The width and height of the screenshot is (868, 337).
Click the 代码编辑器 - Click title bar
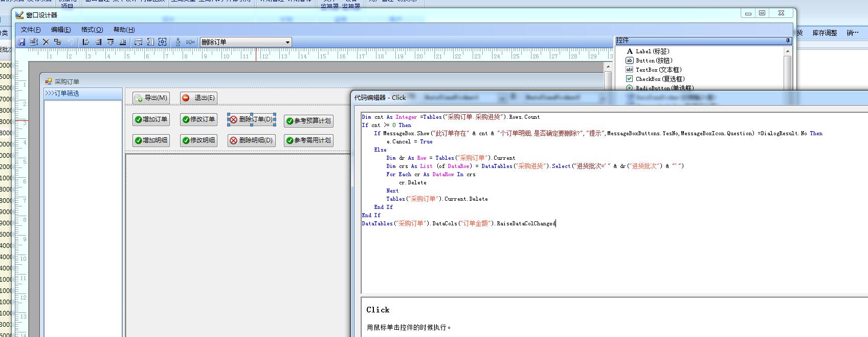point(380,97)
